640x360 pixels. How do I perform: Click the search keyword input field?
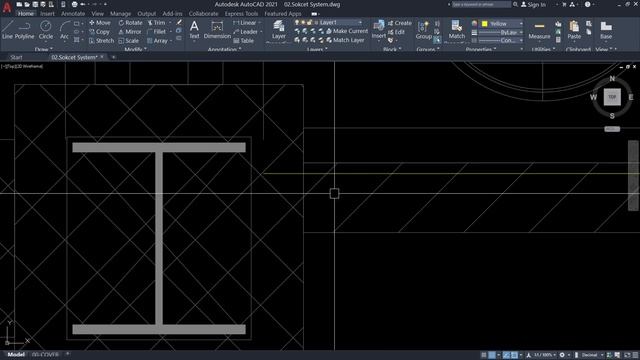click(x=481, y=4)
